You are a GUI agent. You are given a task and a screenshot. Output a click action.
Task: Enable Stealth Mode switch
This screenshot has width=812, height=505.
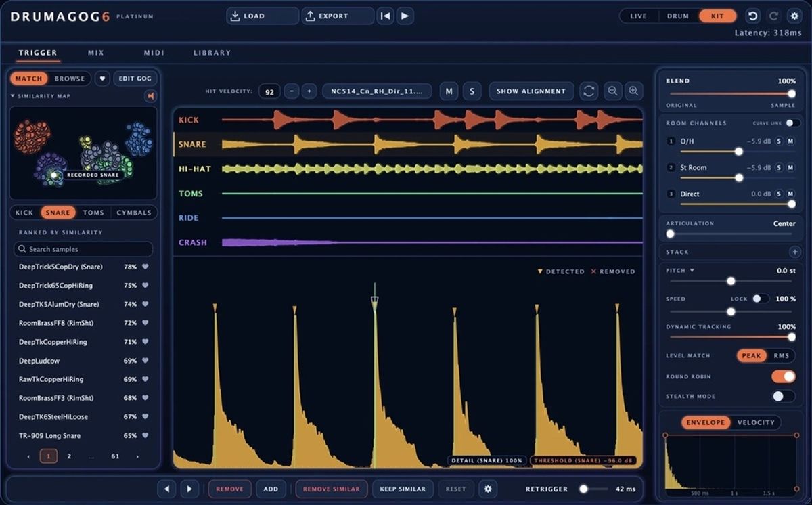click(x=784, y=396)
